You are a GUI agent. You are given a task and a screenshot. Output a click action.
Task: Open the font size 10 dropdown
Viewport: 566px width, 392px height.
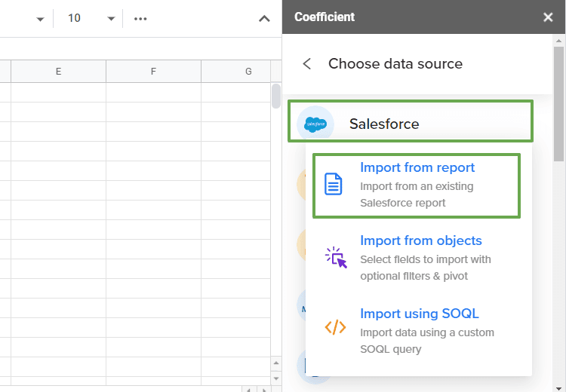click(111, 18)
